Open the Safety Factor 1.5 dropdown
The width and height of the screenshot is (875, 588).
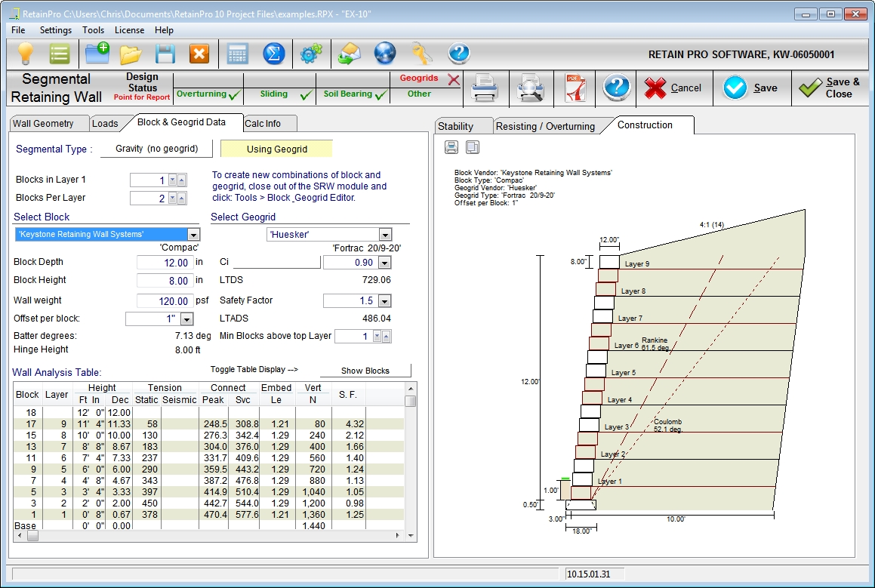click(385, 300)
